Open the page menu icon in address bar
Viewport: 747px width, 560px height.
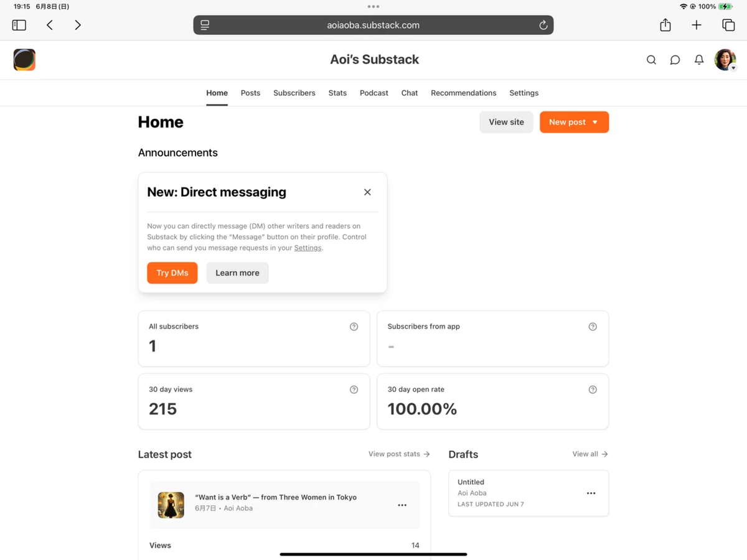tap(205, 25)
